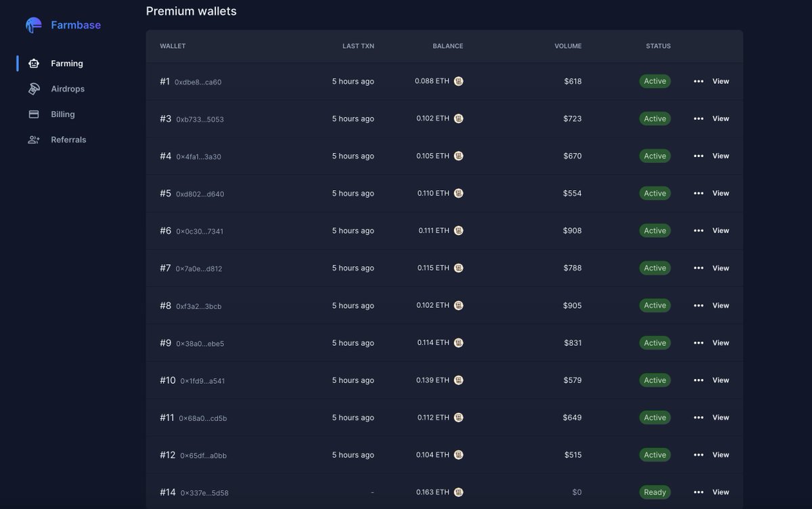Open the three-dot menu for wallet #9

click(698, 342)
